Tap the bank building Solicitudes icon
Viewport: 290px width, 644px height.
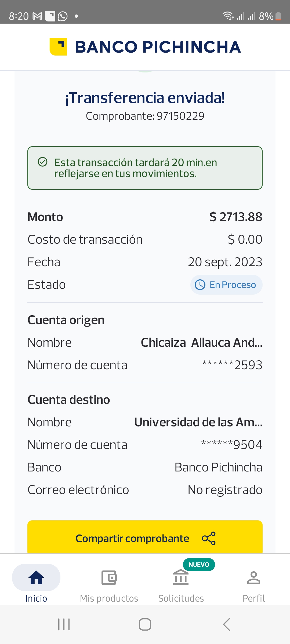tap(181, 577)
